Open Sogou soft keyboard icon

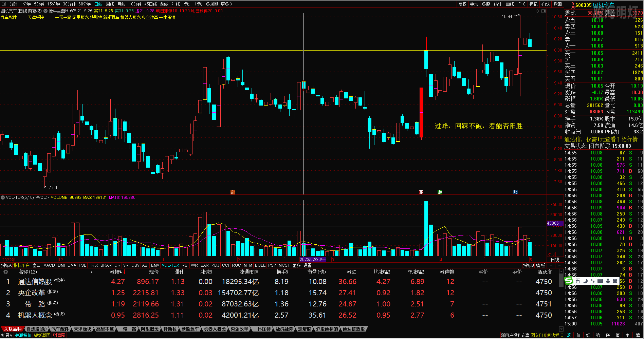(600, 281)
